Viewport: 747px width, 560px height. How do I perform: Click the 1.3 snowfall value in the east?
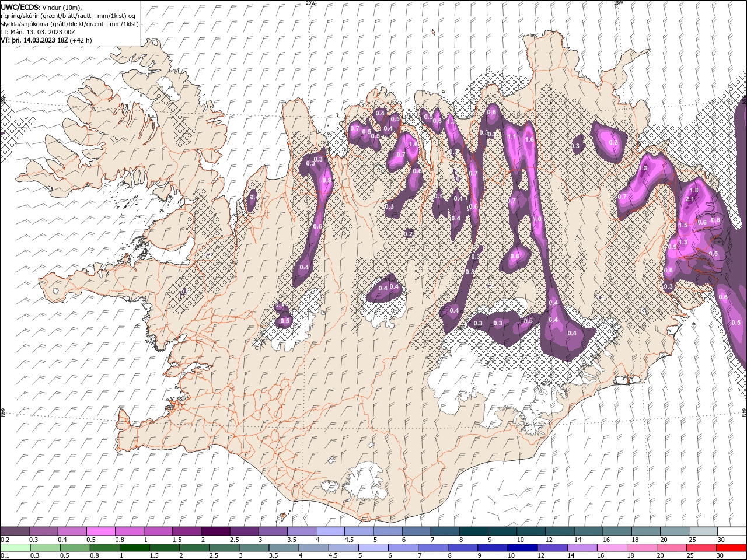coord(683,242)
